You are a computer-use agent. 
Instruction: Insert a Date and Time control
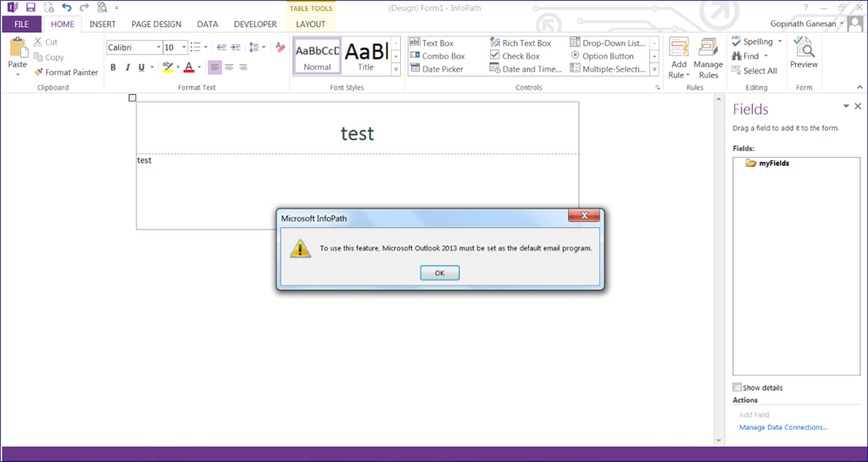(526, 70)
